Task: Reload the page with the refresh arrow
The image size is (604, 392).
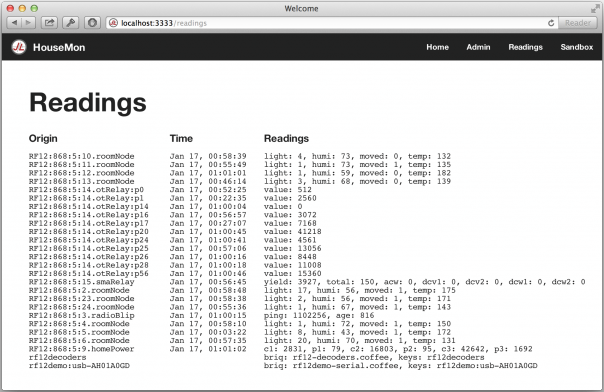Action: point(551,23)
